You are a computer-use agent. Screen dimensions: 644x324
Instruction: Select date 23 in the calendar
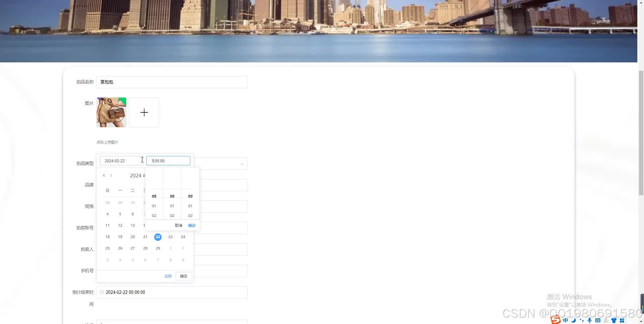click(171, 237)
